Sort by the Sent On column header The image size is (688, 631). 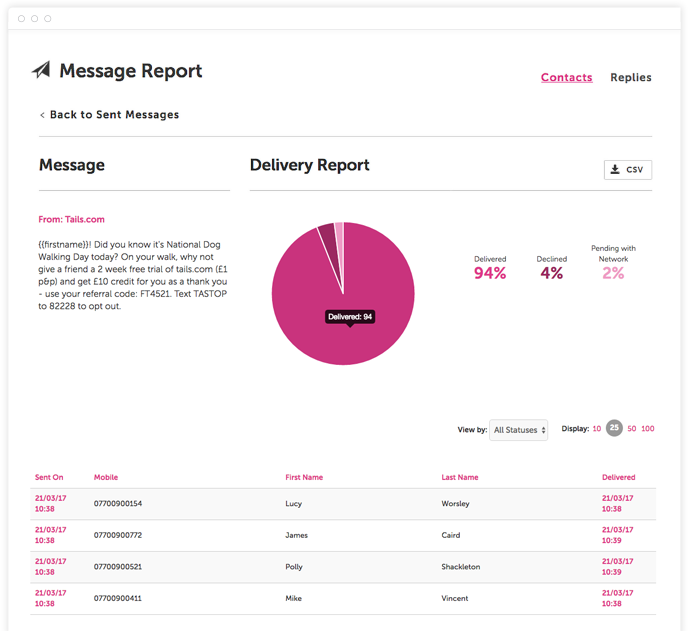coord(49,477)
